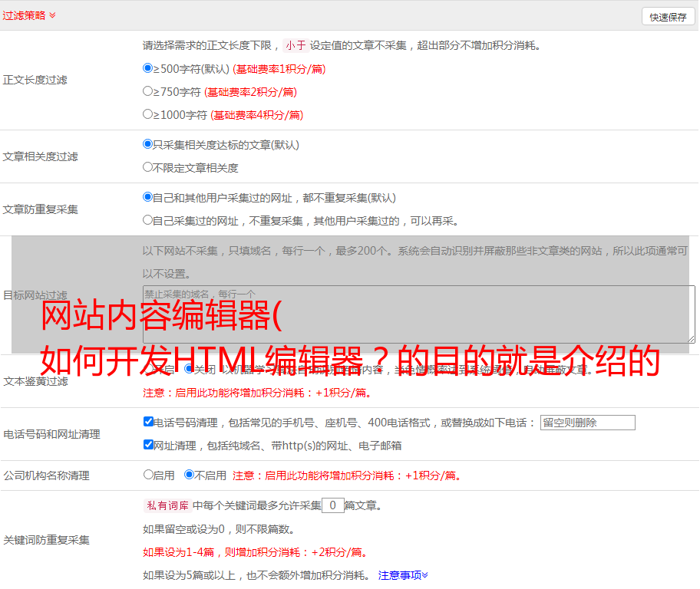
Task: Click the 文章防重复采集 label
Action: 40,209
